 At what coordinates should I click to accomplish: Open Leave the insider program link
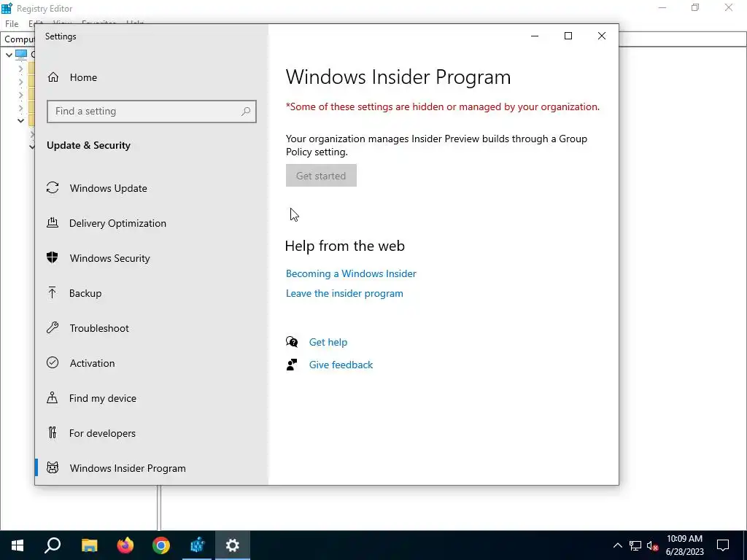point(344,293)
